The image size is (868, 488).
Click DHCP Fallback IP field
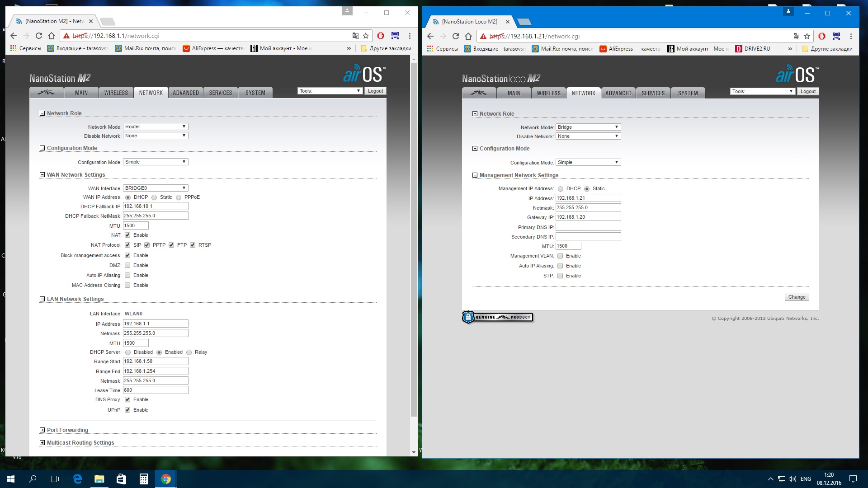(156, 206)
